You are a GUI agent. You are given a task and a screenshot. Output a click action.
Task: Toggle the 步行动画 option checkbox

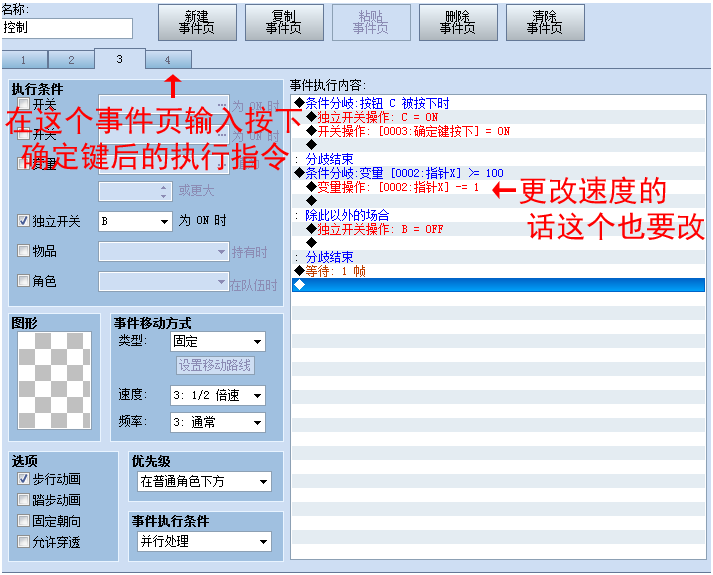coord(24,479)
